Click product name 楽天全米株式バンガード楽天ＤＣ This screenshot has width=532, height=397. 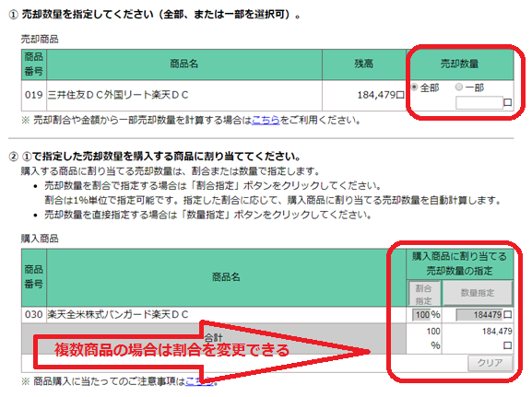tap(118, 315)
